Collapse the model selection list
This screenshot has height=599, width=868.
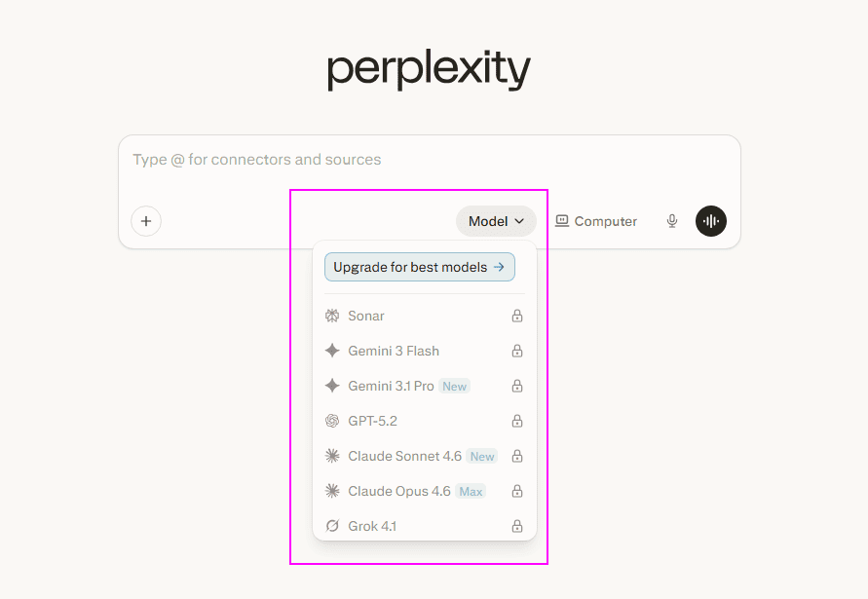[496, 221]
